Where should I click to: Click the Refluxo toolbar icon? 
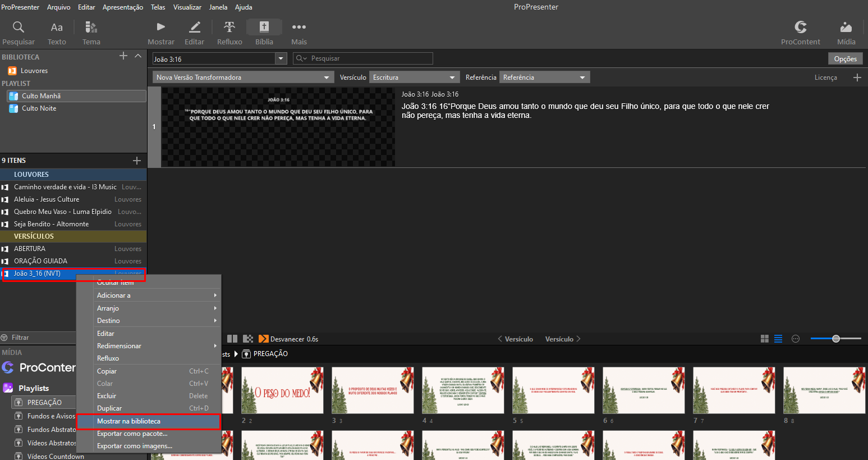229,27
